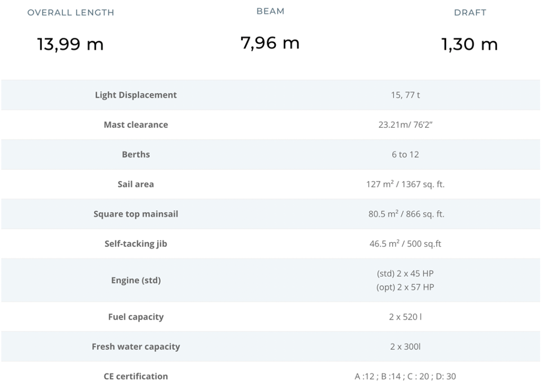Click the Fuel capacity label
The width and height of the screenshot is (542, 392).
(x=136, y=317)
